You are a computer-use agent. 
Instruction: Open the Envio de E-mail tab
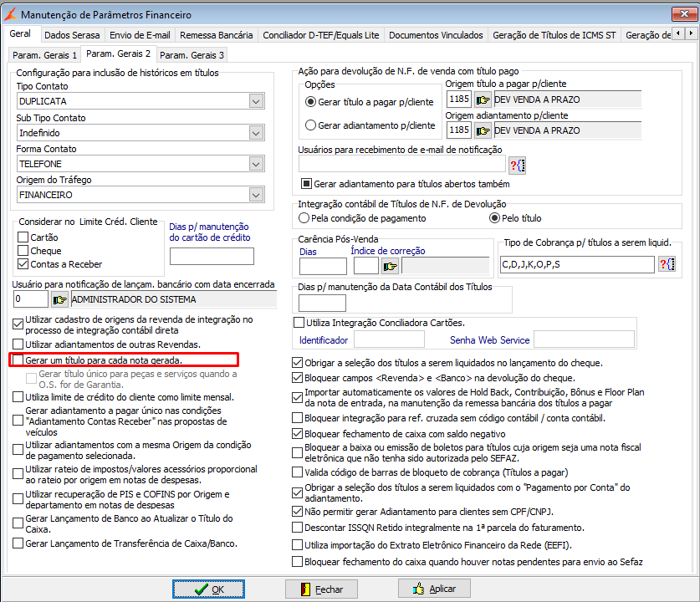pos(140,35)
